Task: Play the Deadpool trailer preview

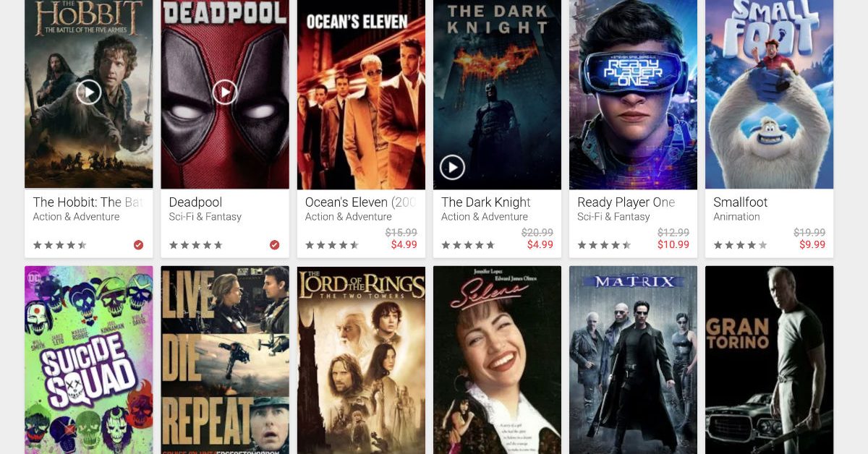Action: pos(225,93)
